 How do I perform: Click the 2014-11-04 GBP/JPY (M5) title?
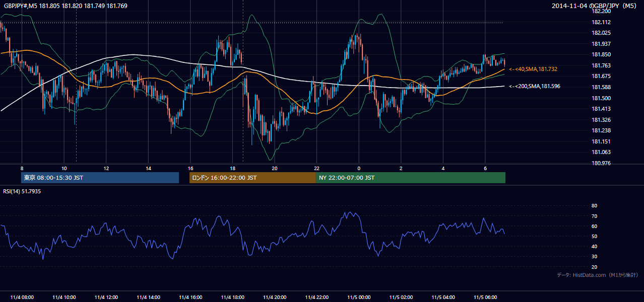595,6
